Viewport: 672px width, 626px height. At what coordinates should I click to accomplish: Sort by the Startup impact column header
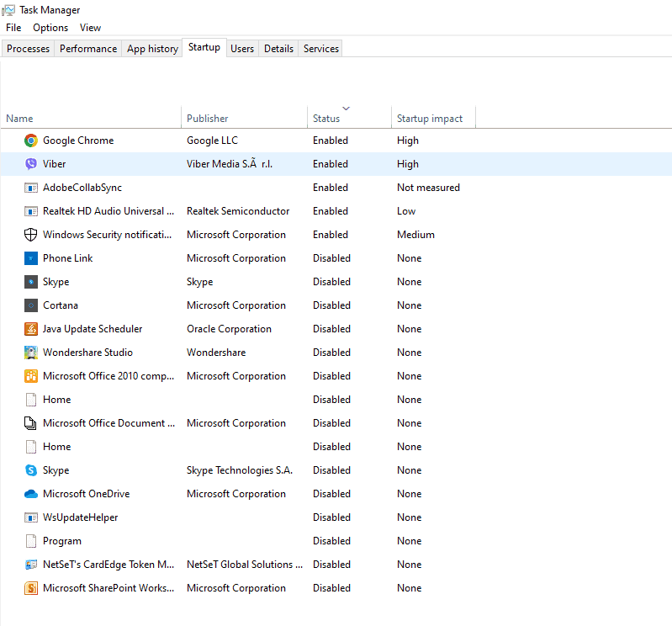coord(430,119)
